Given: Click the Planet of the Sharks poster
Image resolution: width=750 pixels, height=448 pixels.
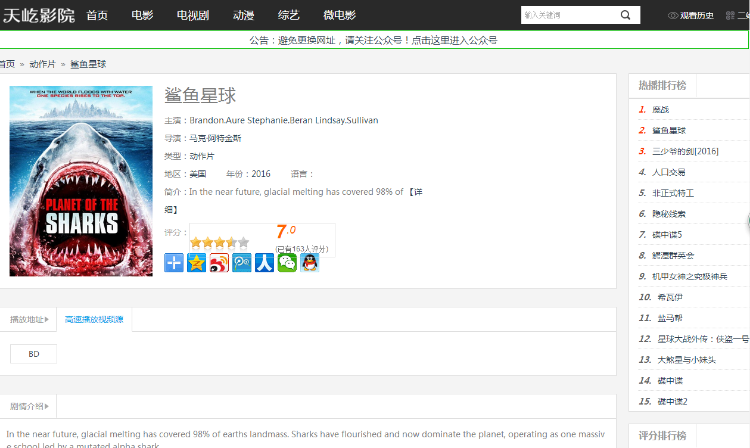Looking at the screenshot, I should pyautogui.click(x=81, y=181).
